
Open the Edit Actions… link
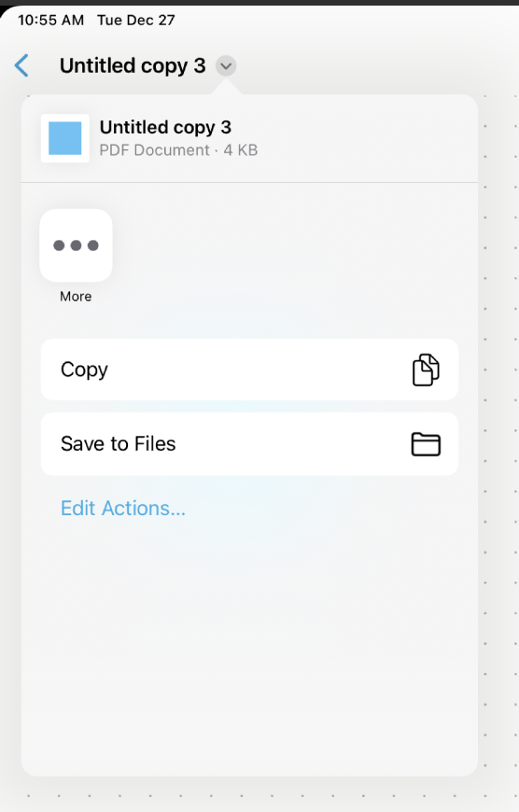click(x=123, y=509)
